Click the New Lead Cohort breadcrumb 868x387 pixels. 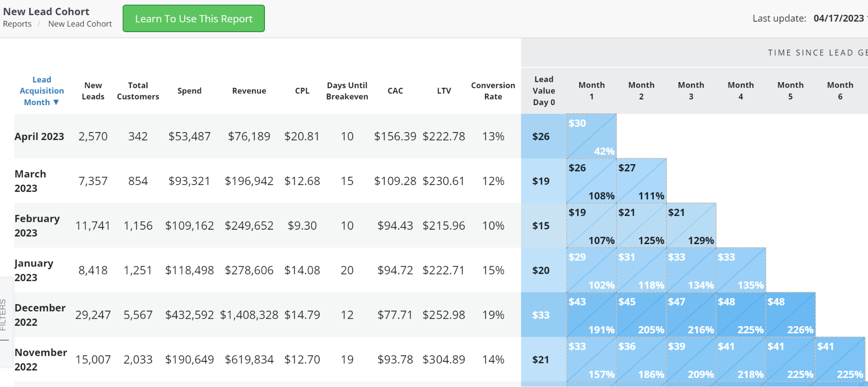click(80, 24)
